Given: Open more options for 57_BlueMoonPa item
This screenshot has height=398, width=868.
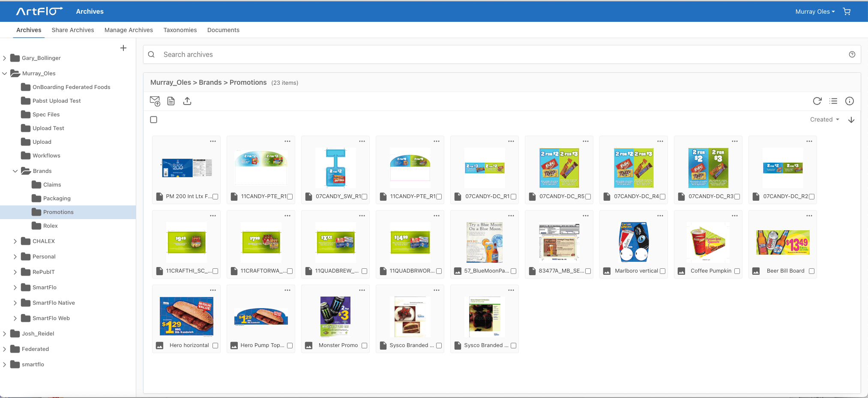Looking at the screenshot, I should [x=511, y=216].
